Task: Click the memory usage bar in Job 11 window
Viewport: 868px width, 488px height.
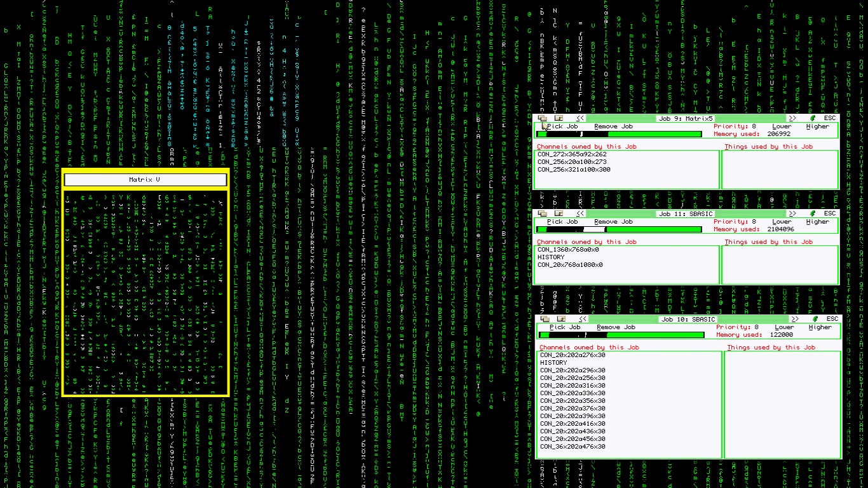Action: (x=619, y=229)
